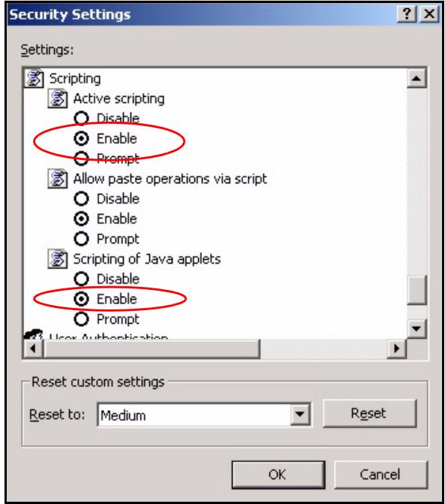Screen dimensions: 445x504
Task: Click the Scripting category icon
Action: click(x=34, y=78)
